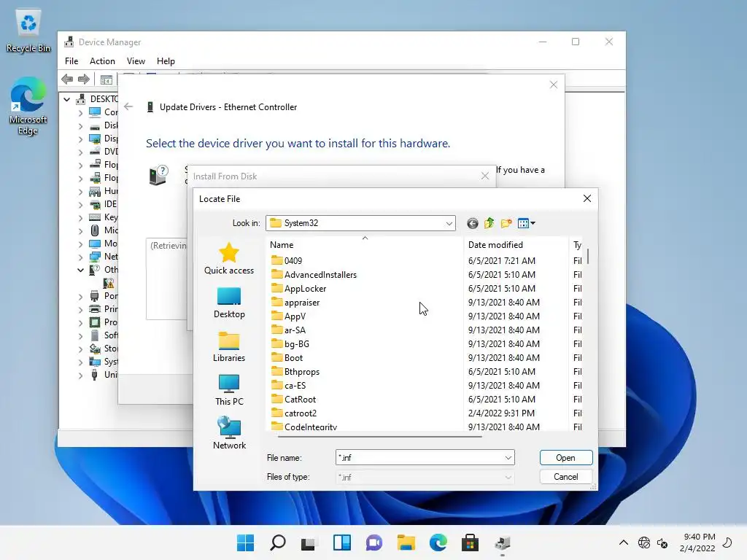
Task: Open the File name dropdown arrow
Action: coord(508,458)
